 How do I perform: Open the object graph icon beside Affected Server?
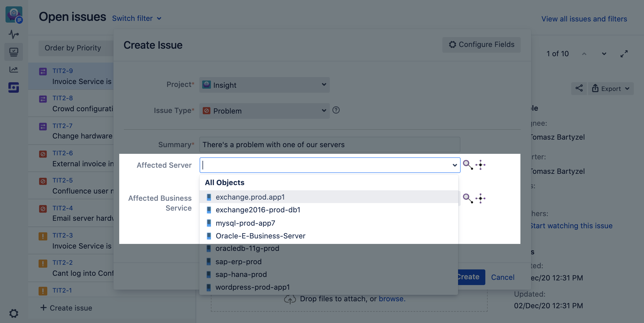(x=480, y=165)
